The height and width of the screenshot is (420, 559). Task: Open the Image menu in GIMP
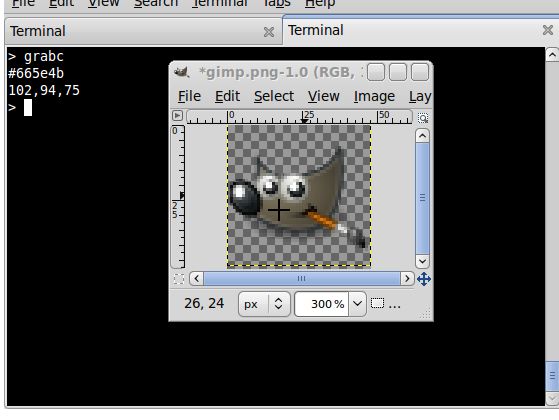point(374,96)
